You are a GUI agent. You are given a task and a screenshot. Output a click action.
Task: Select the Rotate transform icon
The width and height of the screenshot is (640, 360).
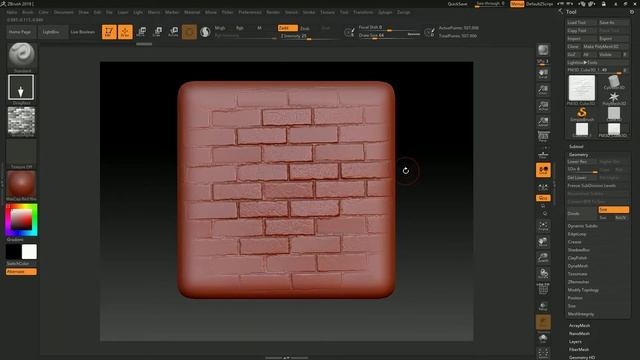click(x=173, y=32)
